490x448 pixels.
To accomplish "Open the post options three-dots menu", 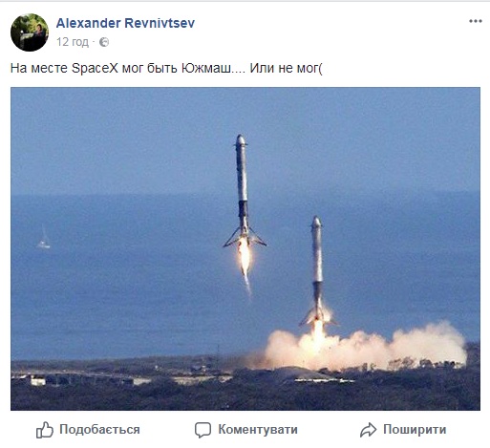I will coord(475,21).
